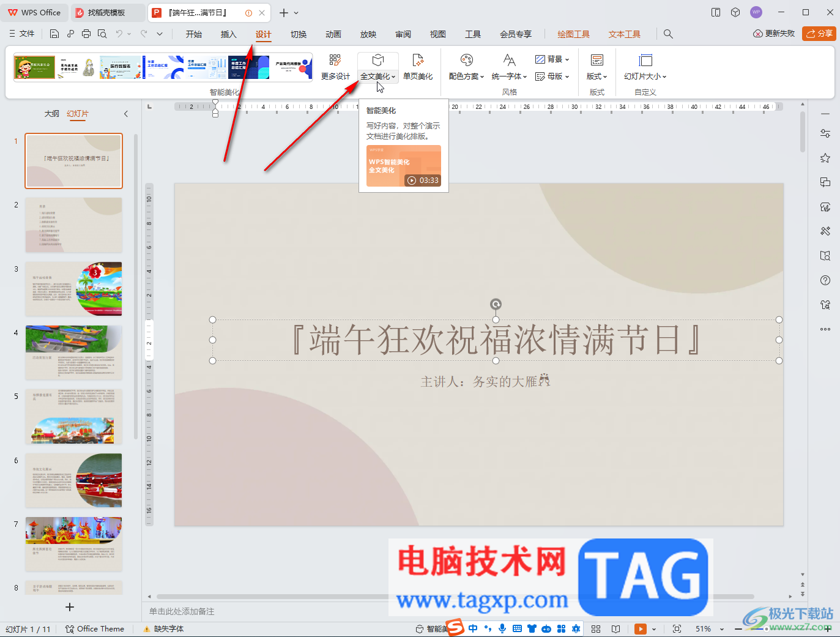This screenshot has width=840, height=637.
Task: Click the Sogou input method S icon
Action: (x=455, y=628)
